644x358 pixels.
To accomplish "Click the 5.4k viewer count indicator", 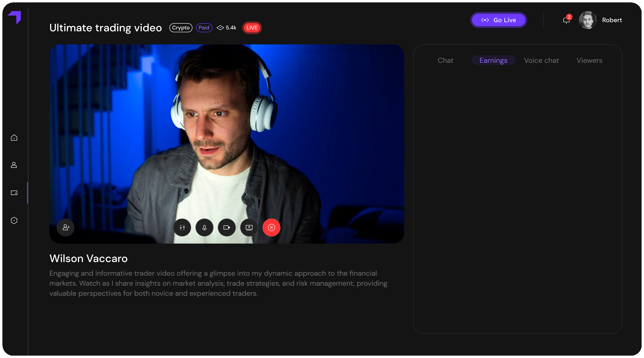I will pyautogui.click(x=226, y=28).
